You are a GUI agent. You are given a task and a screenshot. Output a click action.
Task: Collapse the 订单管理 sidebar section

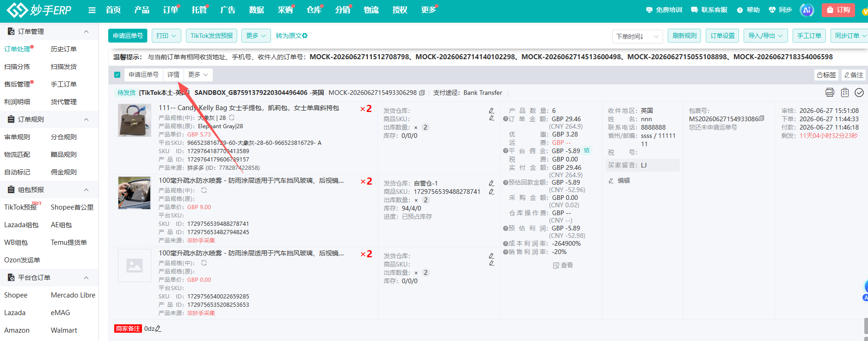point(86,31)
